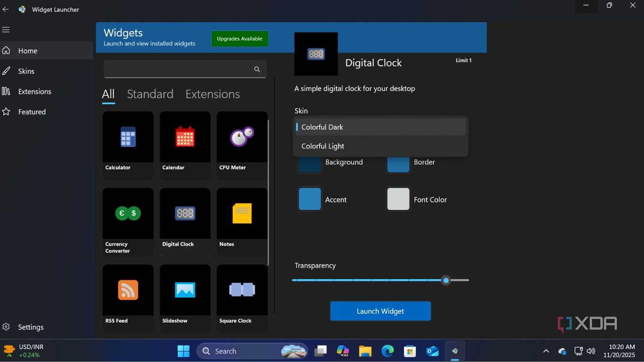The width and height of the screenshot is (644, 362).
Task: Choose Colorful Dark skin option
Action: point(380,127)
